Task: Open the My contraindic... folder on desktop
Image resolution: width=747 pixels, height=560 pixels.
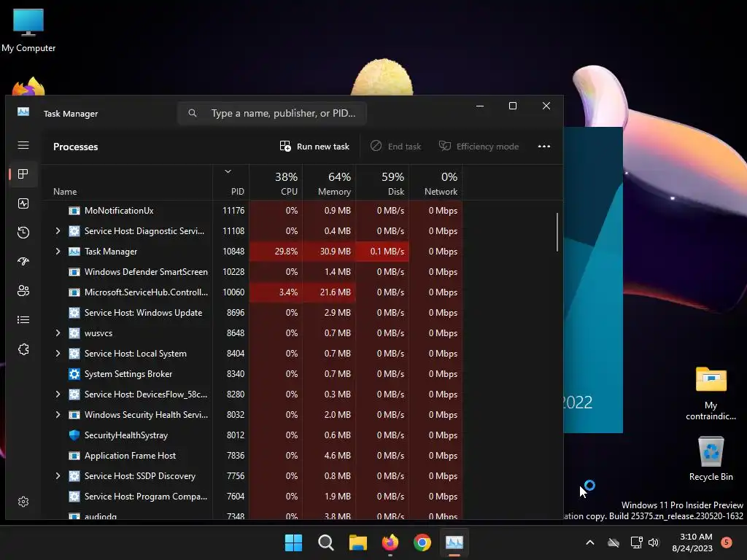Action: coord(711,393)
